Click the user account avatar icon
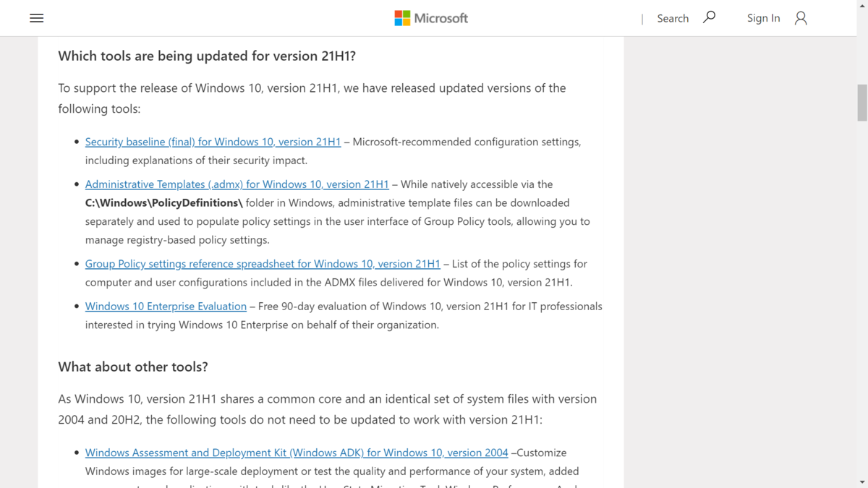 801,18
